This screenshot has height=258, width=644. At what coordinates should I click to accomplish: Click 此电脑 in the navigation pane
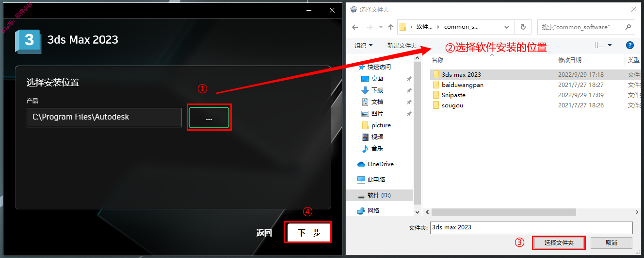(x=376, y=179)
